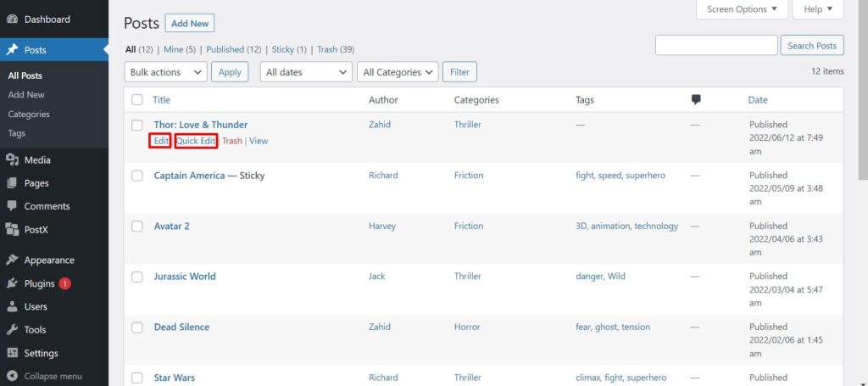Open the Bulk actions dropdown

click(165, 72)
